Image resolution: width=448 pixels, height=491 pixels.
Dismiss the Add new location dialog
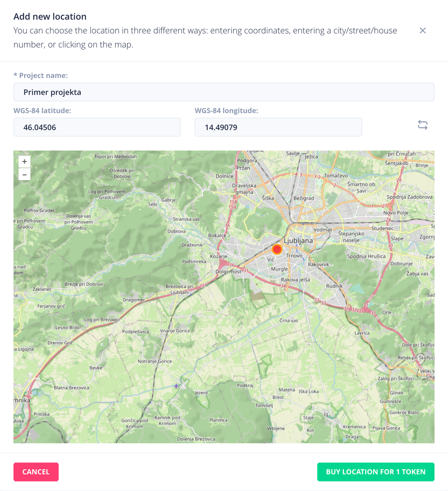point(423,30)
